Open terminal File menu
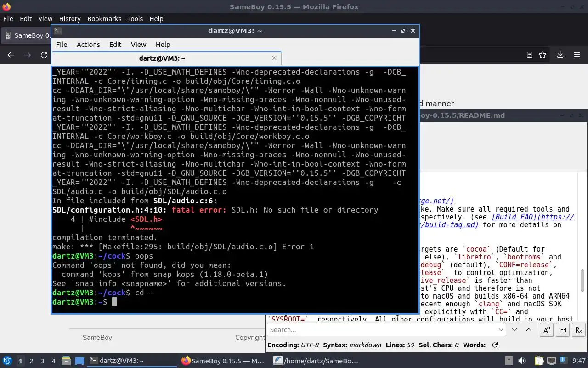The height and width of the screenshot is (368, 588). coord(62,45)
